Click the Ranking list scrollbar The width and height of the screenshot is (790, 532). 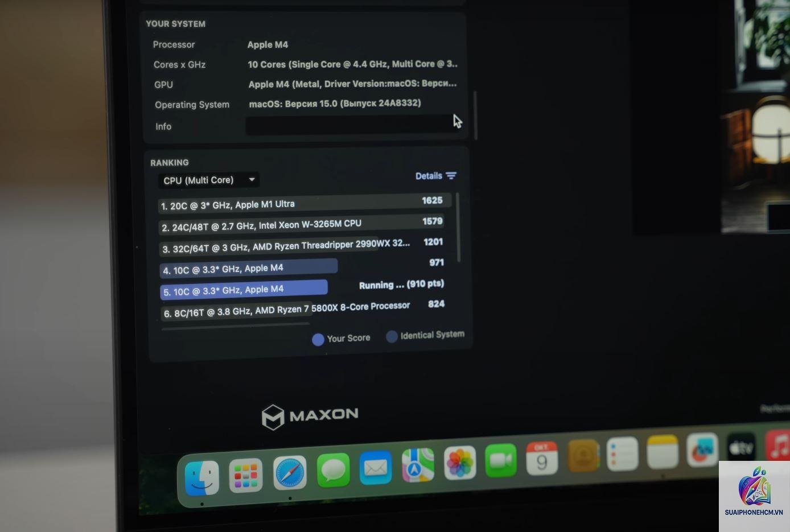pos(458,228)
